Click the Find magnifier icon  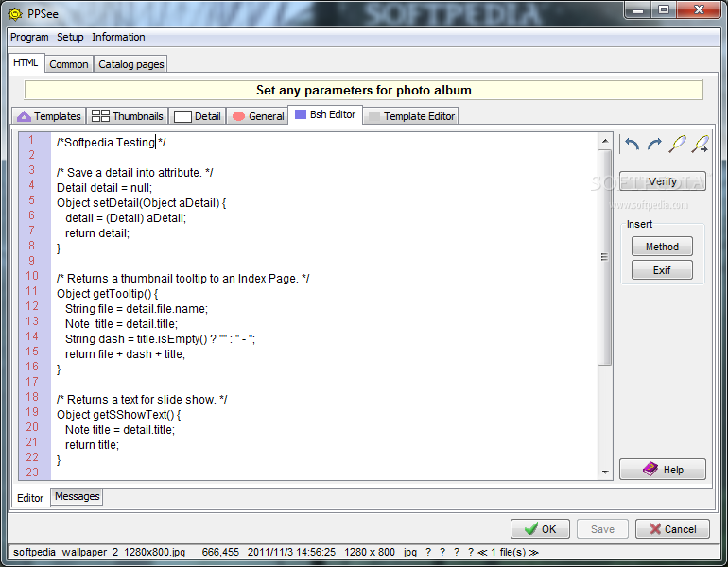click(x=677, y=145)
